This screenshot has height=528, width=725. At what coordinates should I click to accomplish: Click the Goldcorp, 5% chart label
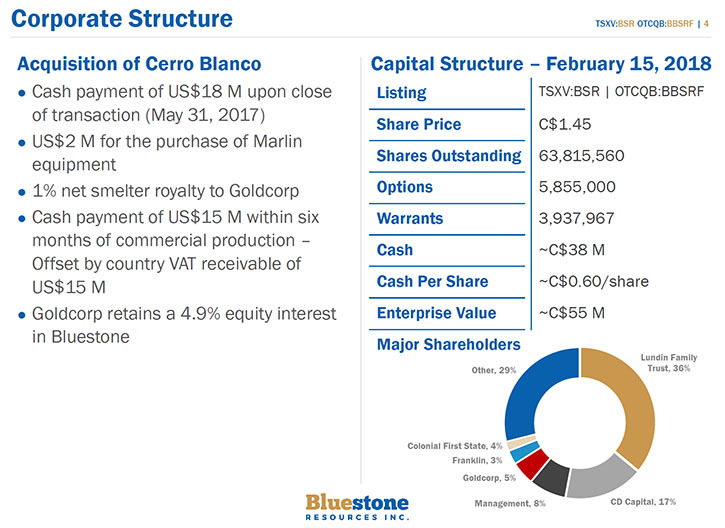pyautogui.click(x=489, y=478)
